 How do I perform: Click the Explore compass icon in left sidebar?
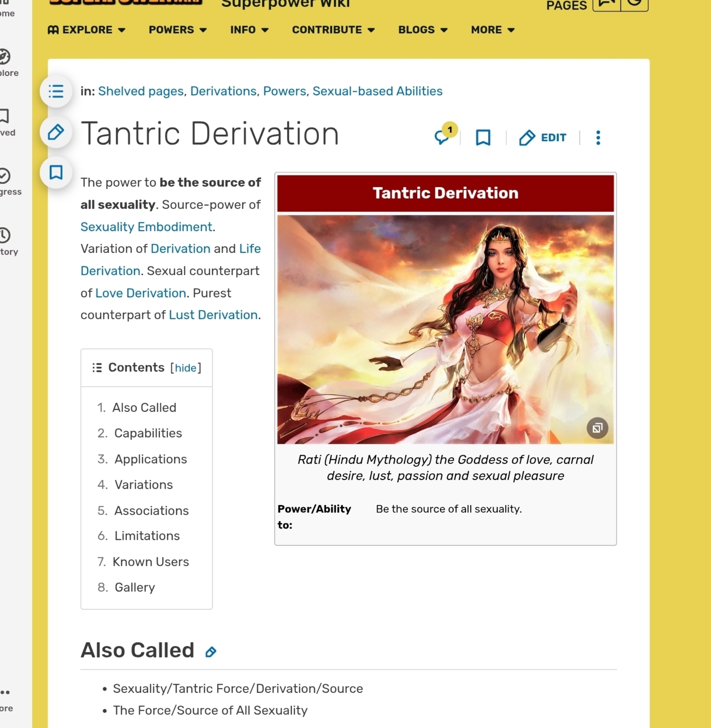[5, 57]
